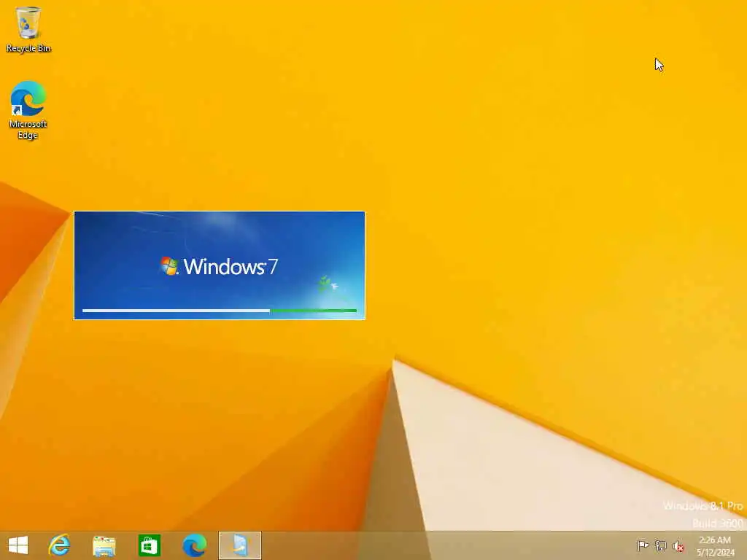The width and height of the screenshot is (747, 560).
Task: Click the network status tray icon
Action: pyautogui.click(x=660, y=545)
